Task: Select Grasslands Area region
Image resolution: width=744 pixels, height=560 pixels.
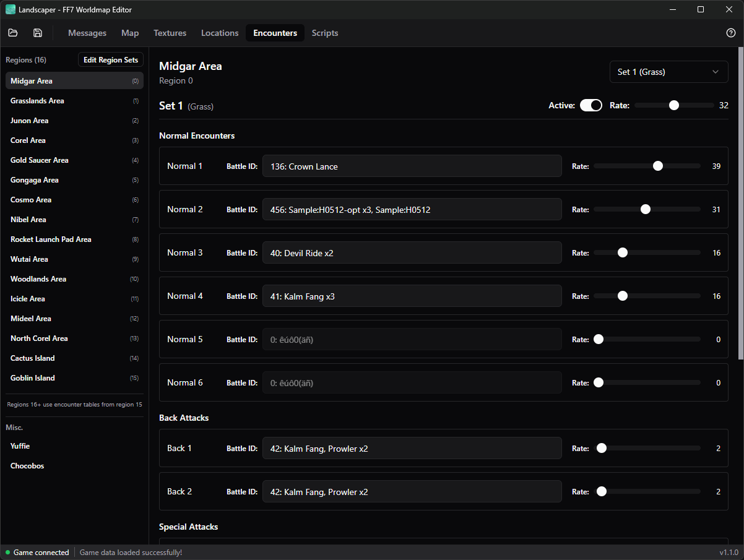Action: click(74, 101)
